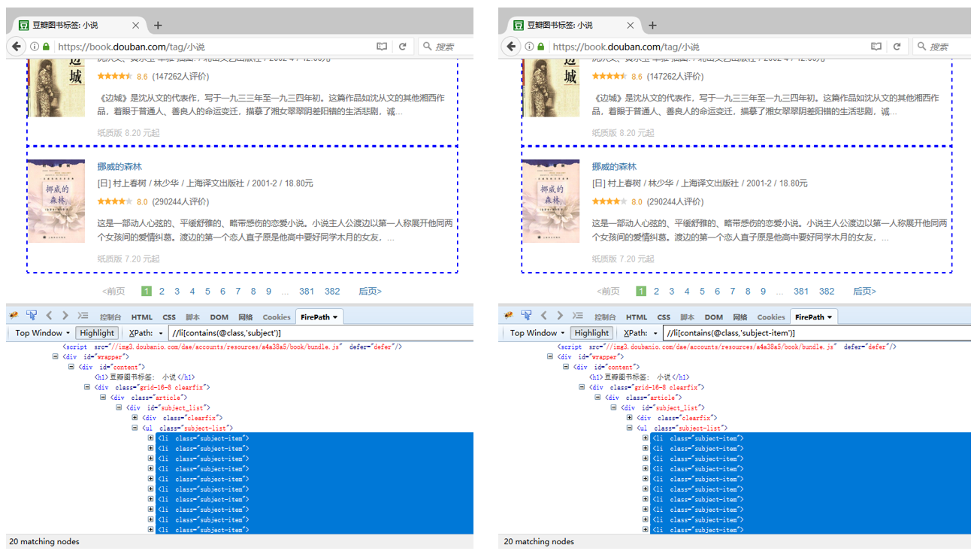Toggle the Highlight button in the right FirePath panel
980x557 pixels.
[591, 333]
